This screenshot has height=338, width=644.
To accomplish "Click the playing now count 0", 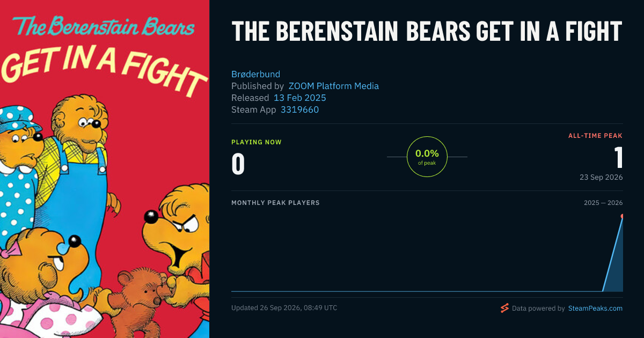I will (238, 164).
